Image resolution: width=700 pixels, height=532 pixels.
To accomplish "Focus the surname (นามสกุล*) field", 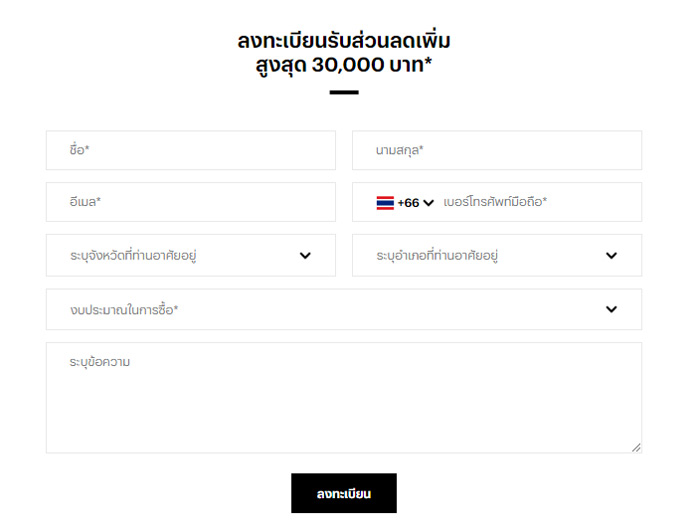I will coord(496,151).
